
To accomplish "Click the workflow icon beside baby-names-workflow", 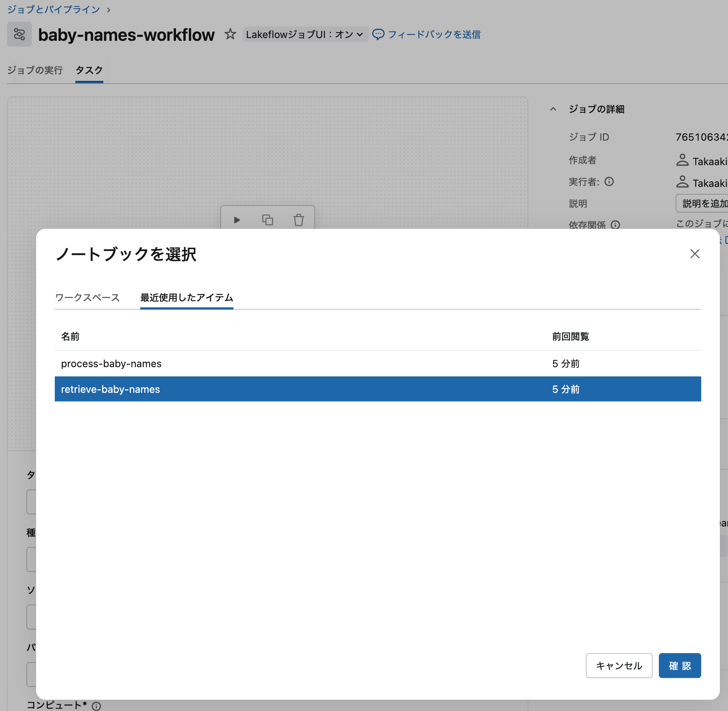I will coord(19,34).
